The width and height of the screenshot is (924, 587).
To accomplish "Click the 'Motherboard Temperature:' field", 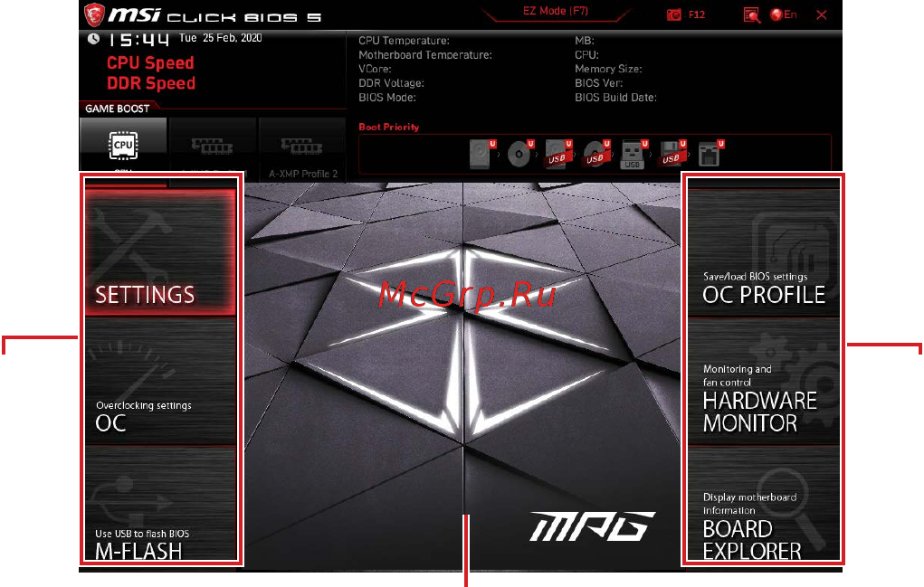I will (x=425, y=55).
